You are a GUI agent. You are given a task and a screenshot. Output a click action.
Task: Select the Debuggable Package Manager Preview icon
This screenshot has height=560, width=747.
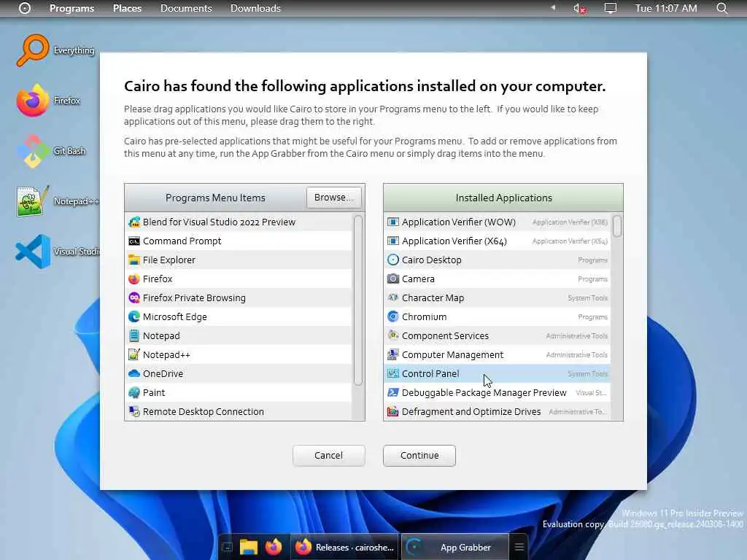tap(393, 392)
